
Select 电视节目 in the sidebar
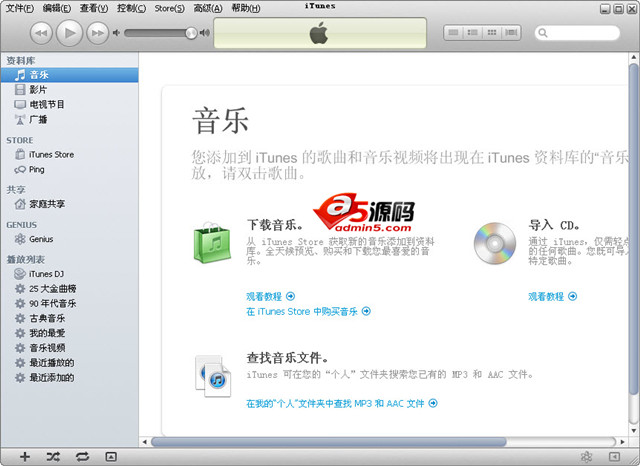coord(69,104)
